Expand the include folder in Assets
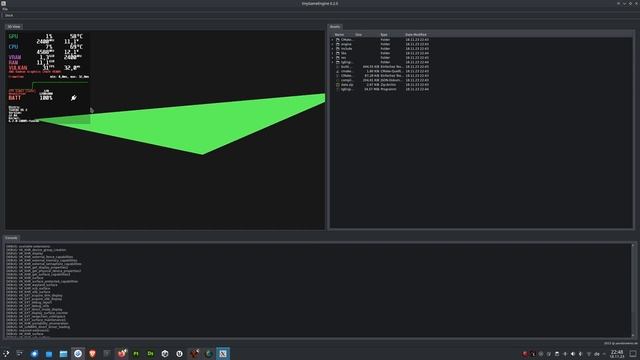 (x=333, y=49)
